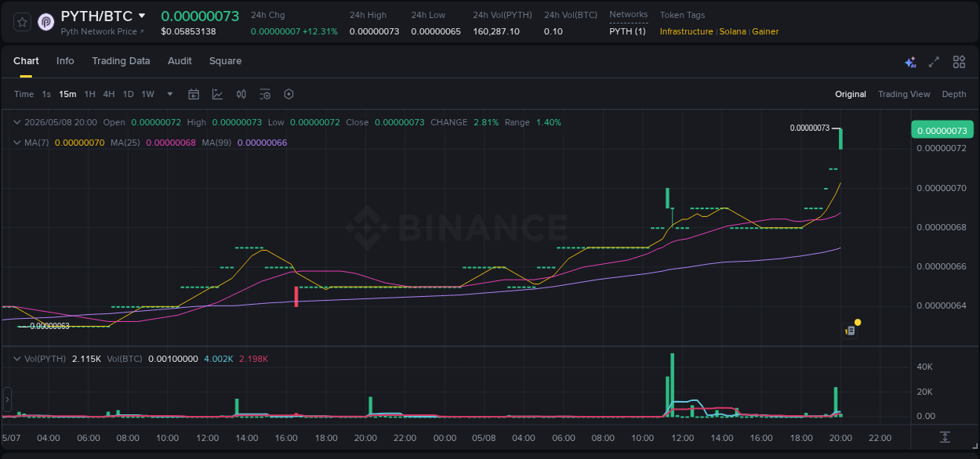The width and height of the screenshot is (980, 459).
Task: Open the Audit tab
Action: click(180, 61)
